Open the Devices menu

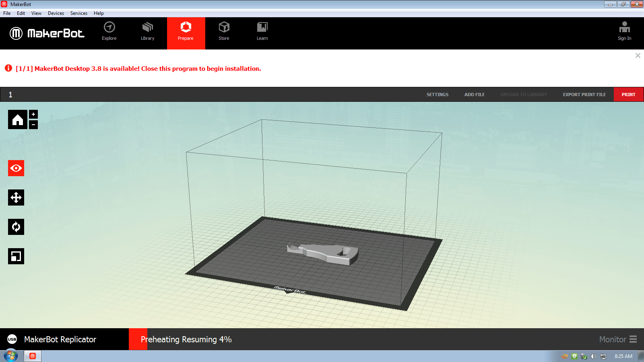56,13
